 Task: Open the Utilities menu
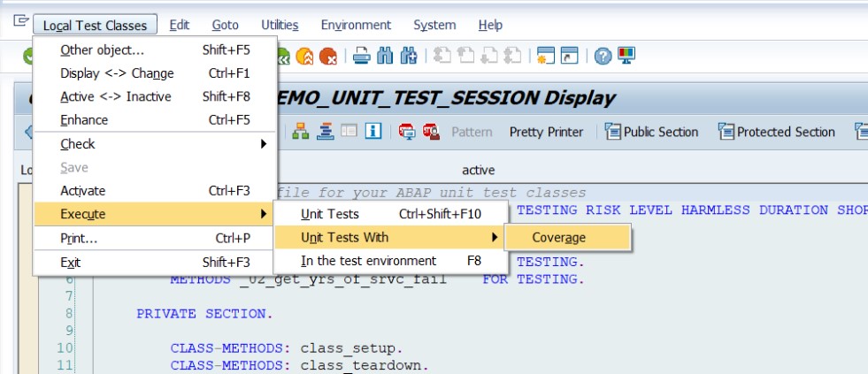(280, 25)
